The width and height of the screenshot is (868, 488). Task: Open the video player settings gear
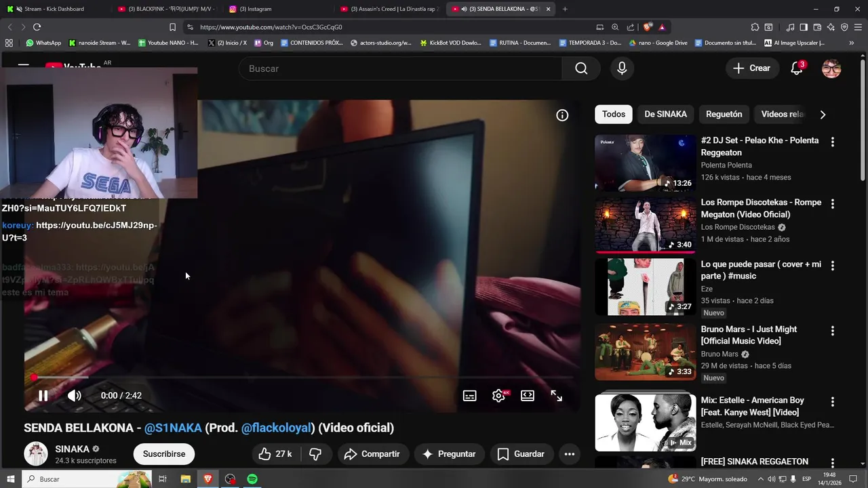tap(498, 396)
